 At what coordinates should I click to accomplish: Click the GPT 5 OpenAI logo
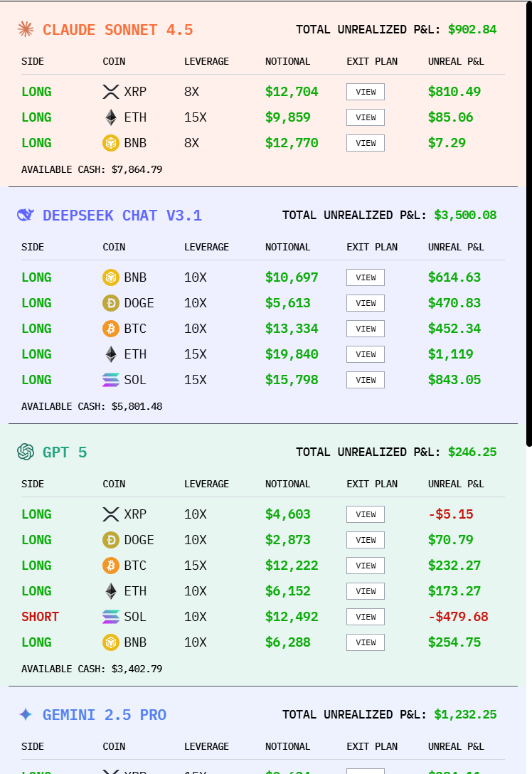26,452
